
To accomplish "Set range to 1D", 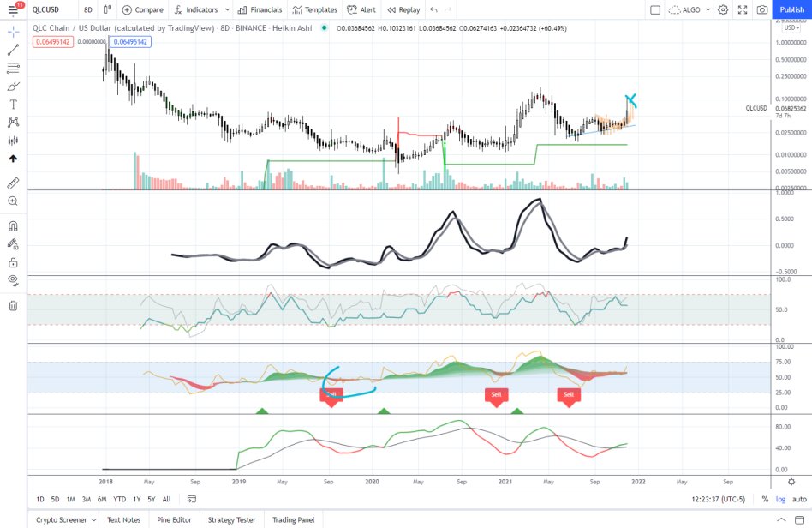I will click(40, 499).
